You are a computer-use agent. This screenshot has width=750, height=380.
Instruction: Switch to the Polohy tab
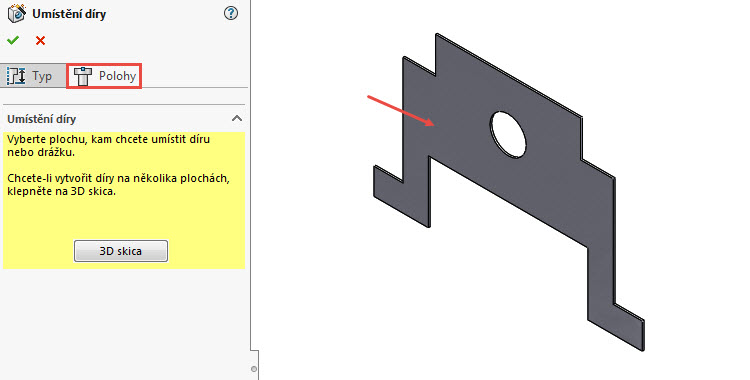tap(104, 76)
